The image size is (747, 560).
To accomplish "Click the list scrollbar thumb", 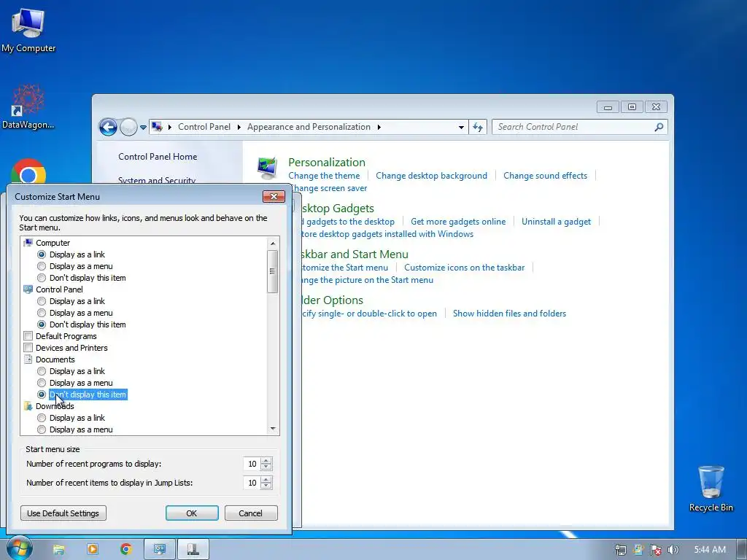I will coord(273,271).
